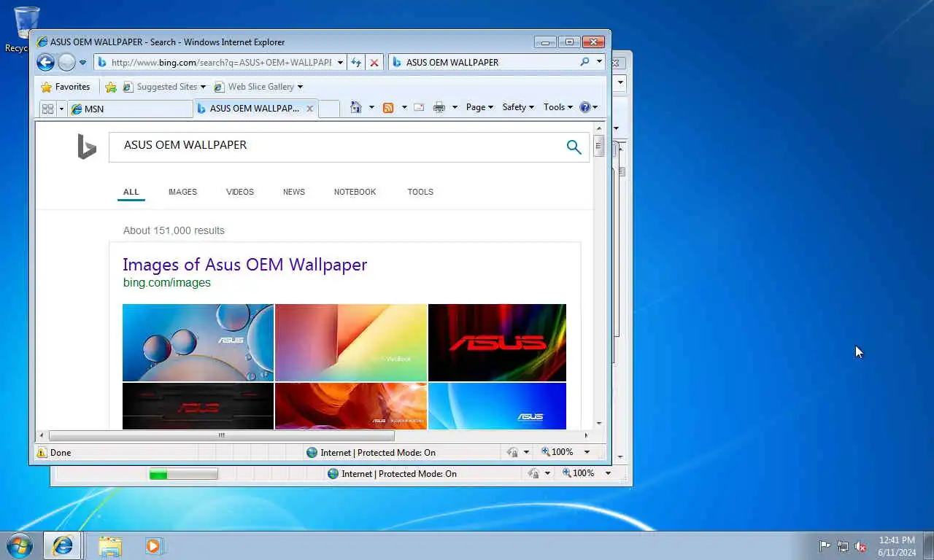Viewport: 934px width, 560px height.
Task: Switch to the NEWS results tab
Action: [294, 192]
